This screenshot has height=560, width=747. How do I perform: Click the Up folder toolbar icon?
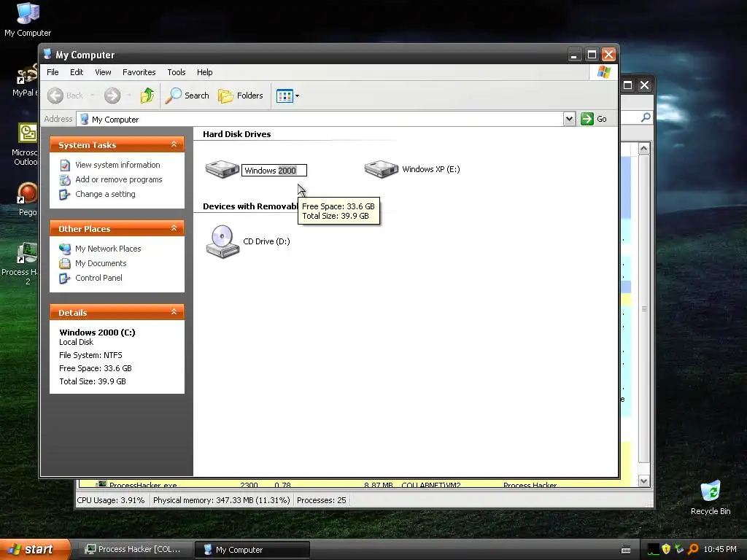click(x=147, y=96)
